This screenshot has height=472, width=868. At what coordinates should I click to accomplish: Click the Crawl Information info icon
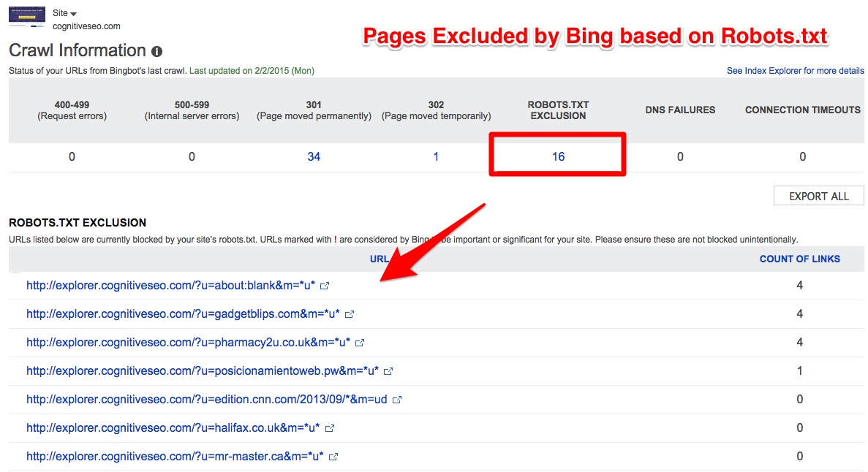(x=157, y=51)
